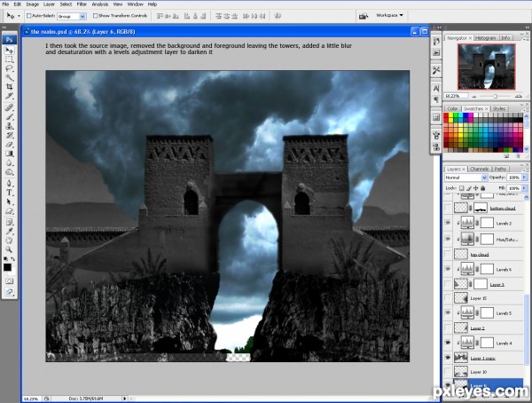Select the Eyedropper tool

[9, 232]
